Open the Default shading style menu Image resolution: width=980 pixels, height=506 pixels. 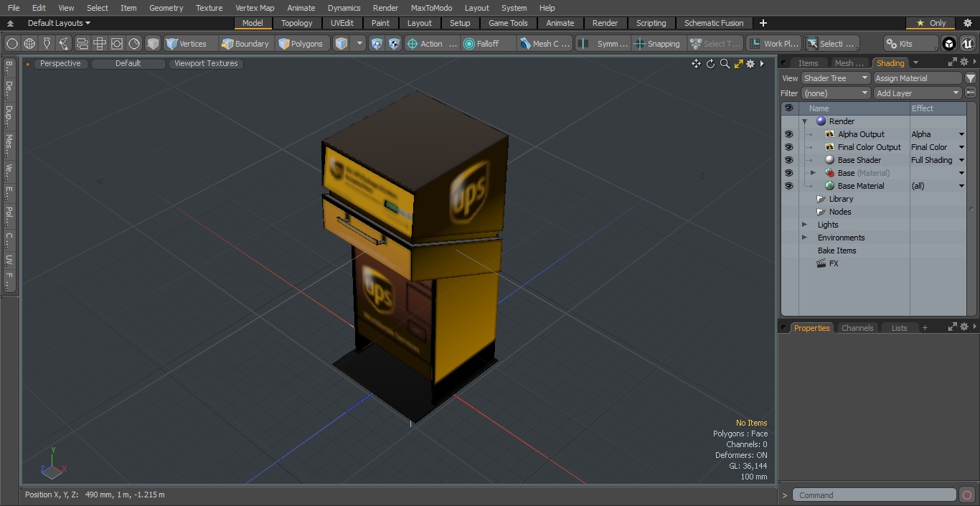tap(128, 64)
